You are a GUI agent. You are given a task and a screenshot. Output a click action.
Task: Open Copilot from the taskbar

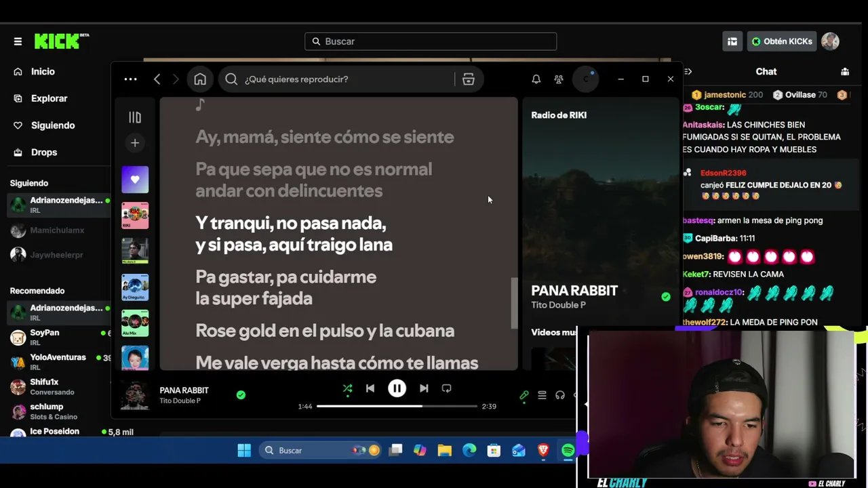(420, 450)
